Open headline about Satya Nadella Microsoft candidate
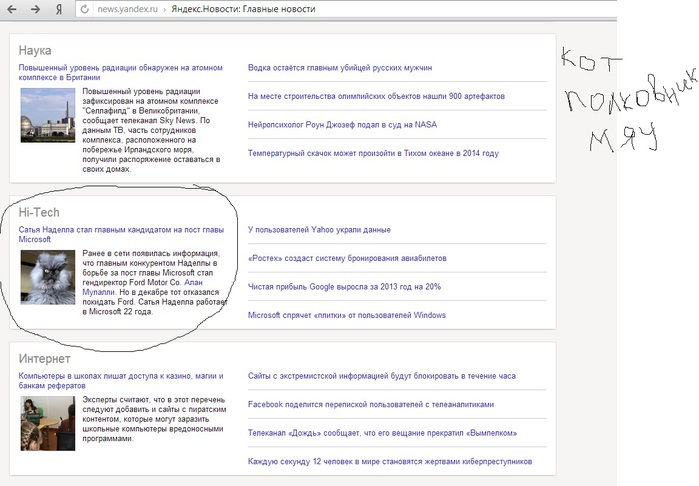The width and height of the screenshot is (699, 486). pyautogui.click(x=121, y=234)
